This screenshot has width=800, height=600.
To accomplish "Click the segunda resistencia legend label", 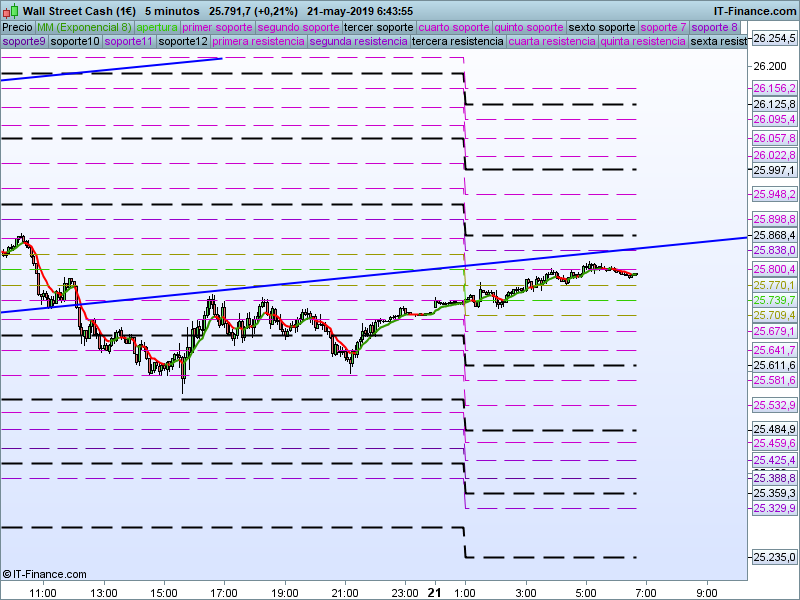I will [359, 41].
